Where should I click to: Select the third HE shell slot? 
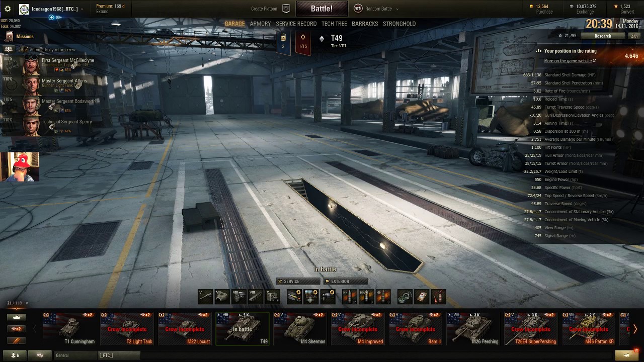[383, 297]
